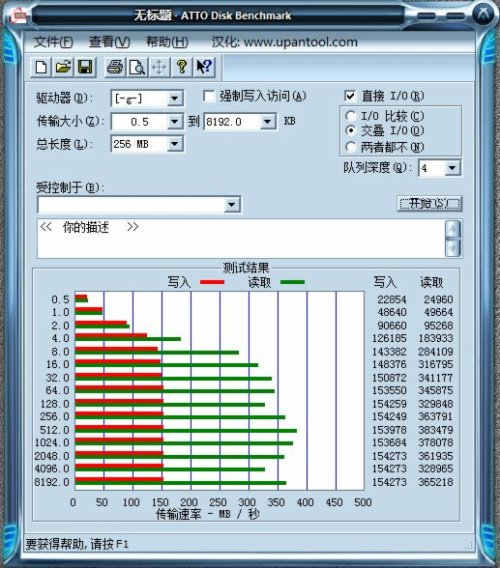Click read value 24960 in results
Image resolution: width=500 pixels, height=568 pixels.
[438, 300]
